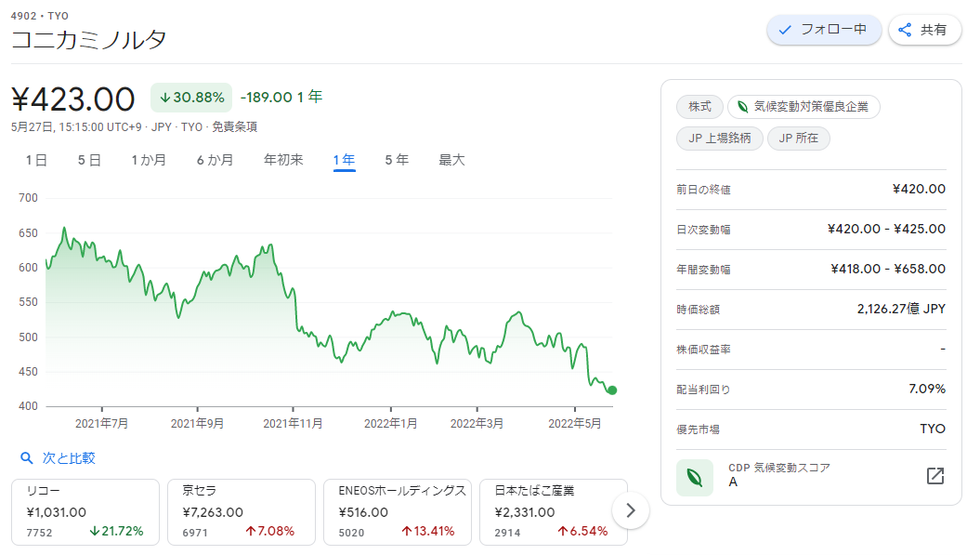Click the 年間変動幅 ¥418.00 - ¥658.00 value
This screenshot has width=980, height=555.
(x=887, y=269)
